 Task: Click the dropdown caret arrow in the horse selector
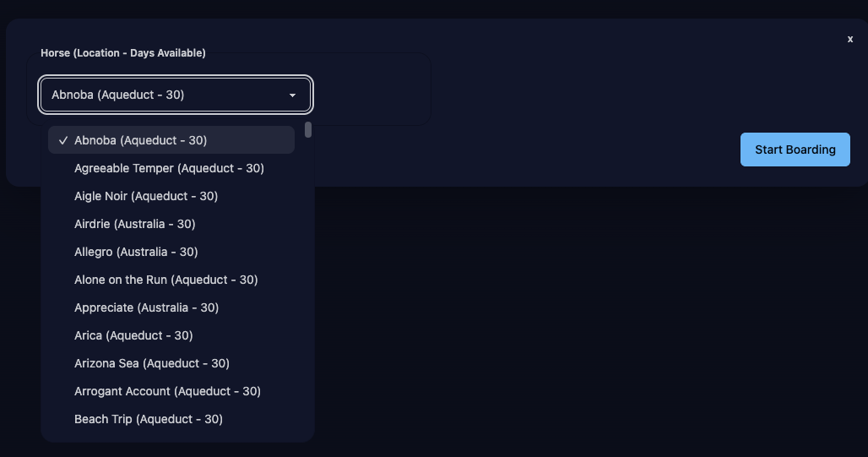[x=293, y=95]
